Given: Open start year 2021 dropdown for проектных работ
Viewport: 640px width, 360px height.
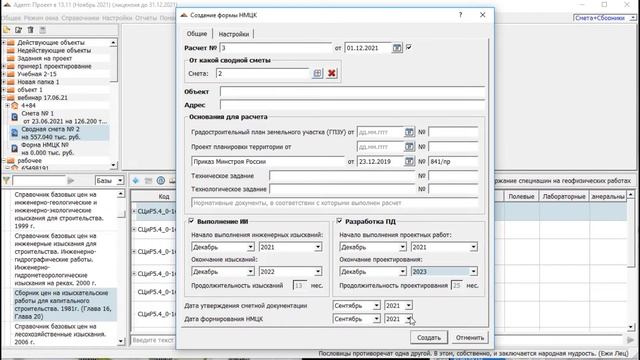Looking at the screenshot, I should [x=473, y=247].
